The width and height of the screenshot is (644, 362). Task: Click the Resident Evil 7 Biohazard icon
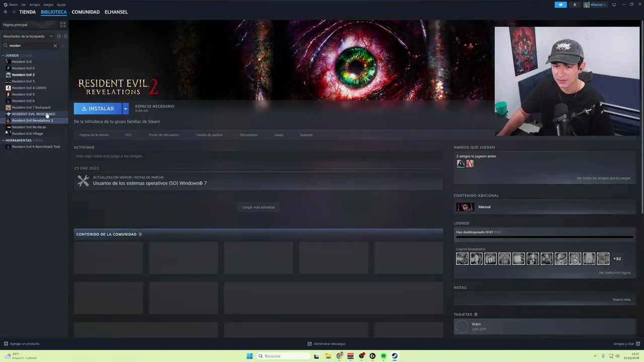[x=8, y=107]
